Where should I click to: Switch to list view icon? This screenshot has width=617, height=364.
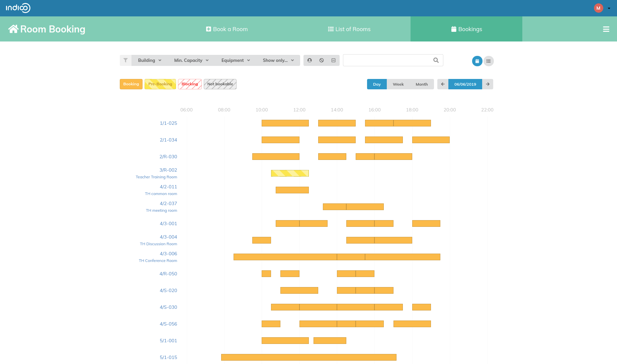[489, 61]
